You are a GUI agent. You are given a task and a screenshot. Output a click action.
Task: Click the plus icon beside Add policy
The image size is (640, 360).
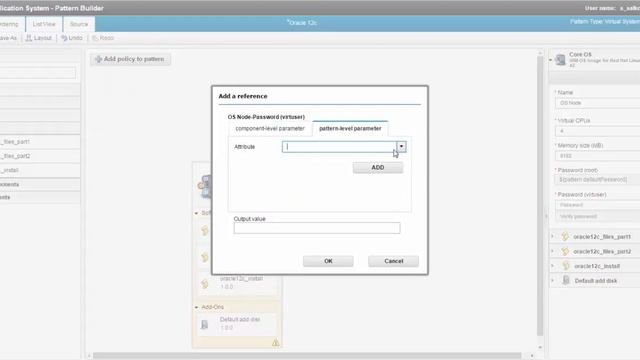point(98,59)
